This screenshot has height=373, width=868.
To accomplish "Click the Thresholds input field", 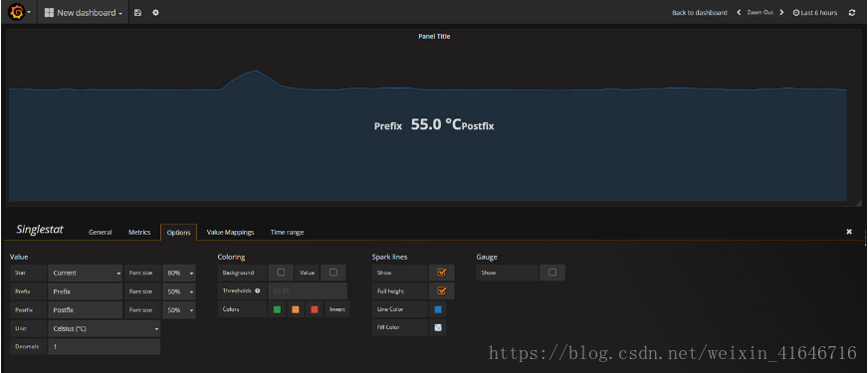I will click(308, 291).
